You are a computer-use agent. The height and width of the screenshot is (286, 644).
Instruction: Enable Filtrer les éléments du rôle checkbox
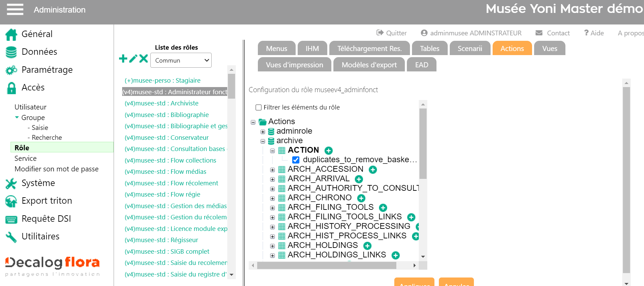pos(259,107)
